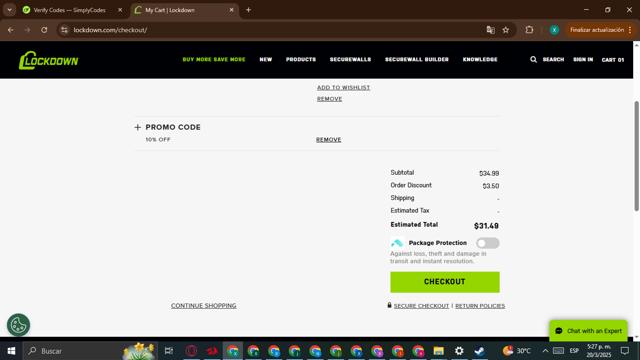Screen dimensions: 640x360
Task: Open the Cart 01 link
Action: pyautogui.click(x=613, y=60)
